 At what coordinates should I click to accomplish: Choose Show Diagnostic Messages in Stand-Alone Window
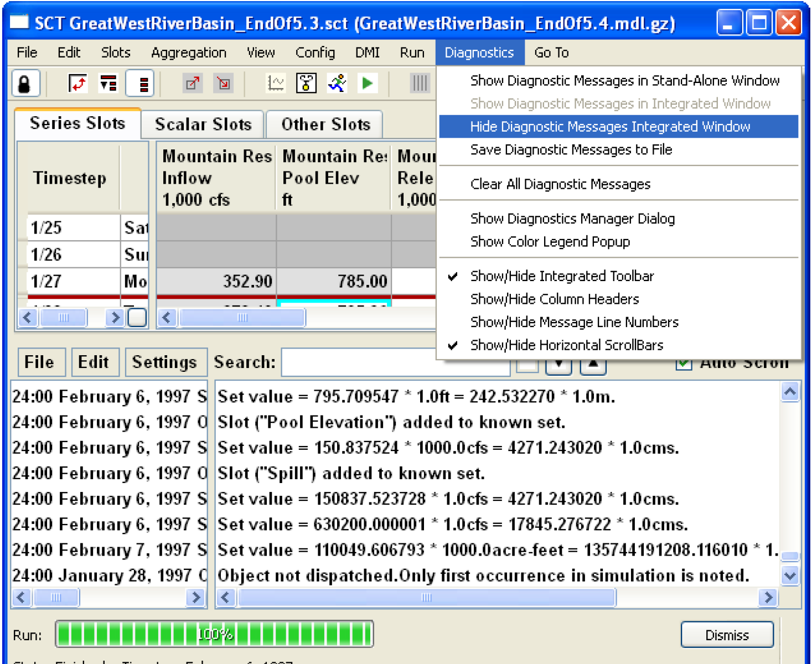pyautogui.click(x=619, y=81)
